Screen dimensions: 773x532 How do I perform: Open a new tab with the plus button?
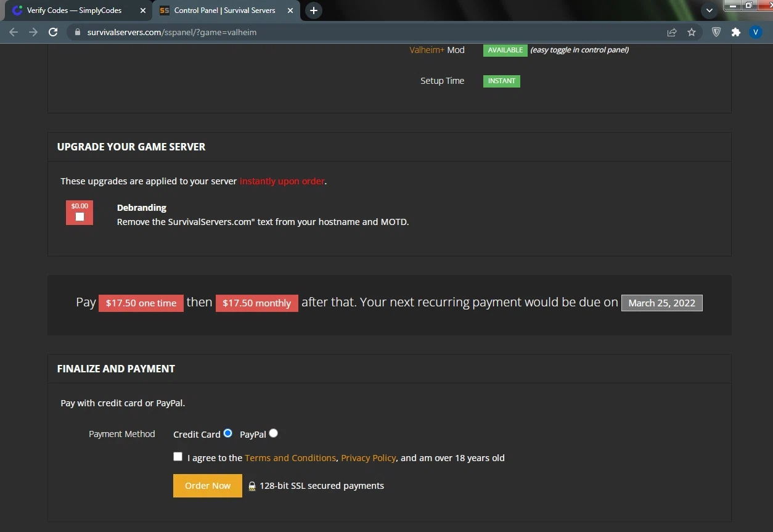click(x=314, y=10)
